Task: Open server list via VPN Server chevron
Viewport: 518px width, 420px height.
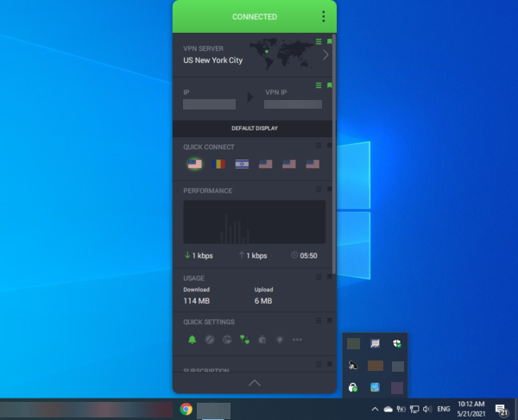Action: coord(325,55)
